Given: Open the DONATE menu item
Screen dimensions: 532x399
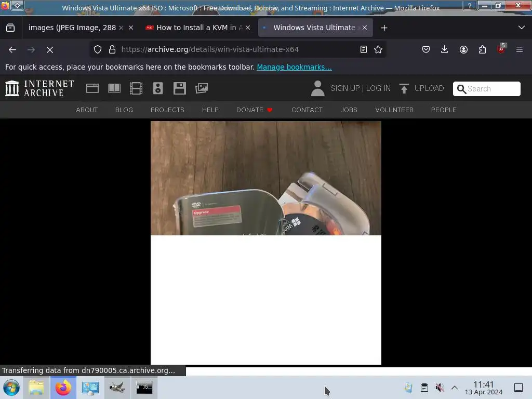Looking at the screenshot, I should [x=254, y=110].
